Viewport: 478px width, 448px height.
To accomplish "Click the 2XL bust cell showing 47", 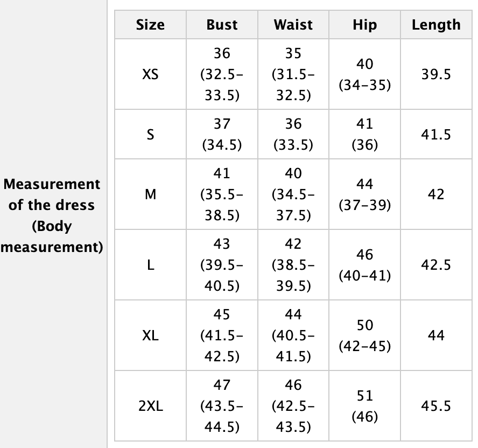I will pos(222,407).
